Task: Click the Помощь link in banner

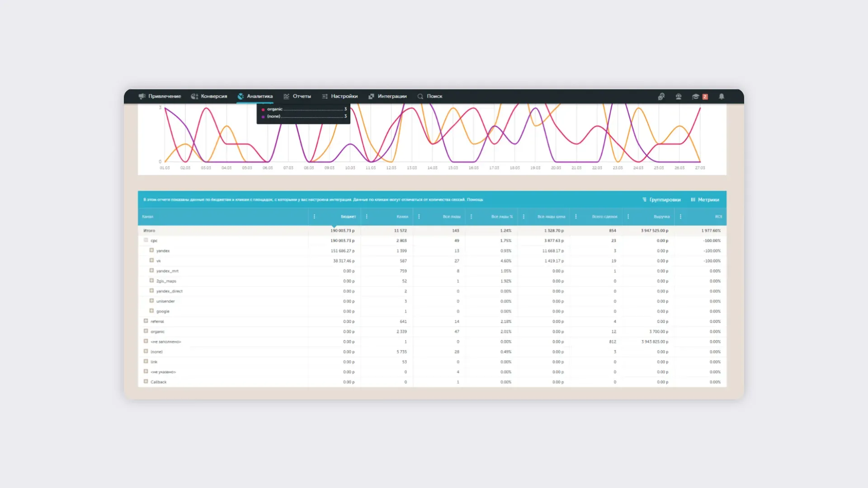Action: tap(475, 200)
